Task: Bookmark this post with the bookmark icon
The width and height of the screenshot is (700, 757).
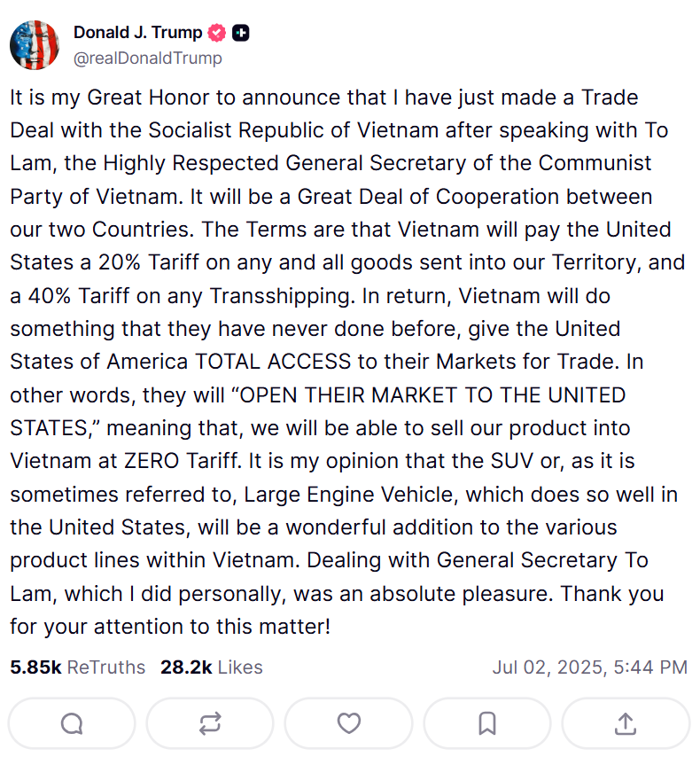Action: coord(487,723)
